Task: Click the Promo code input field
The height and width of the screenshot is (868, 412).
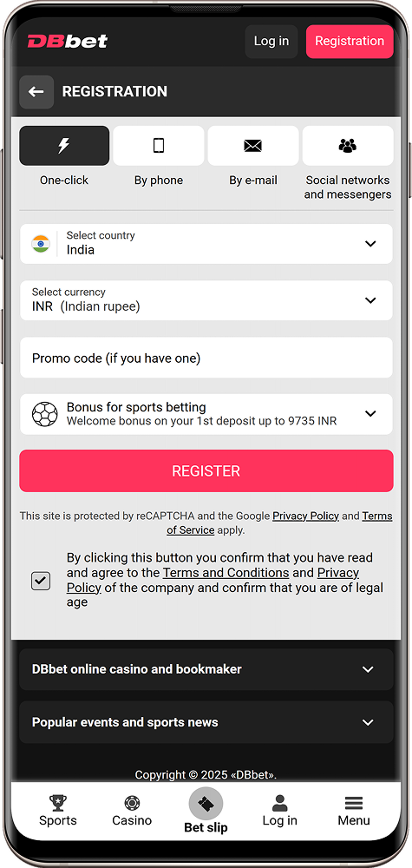Action: (206, 358)
